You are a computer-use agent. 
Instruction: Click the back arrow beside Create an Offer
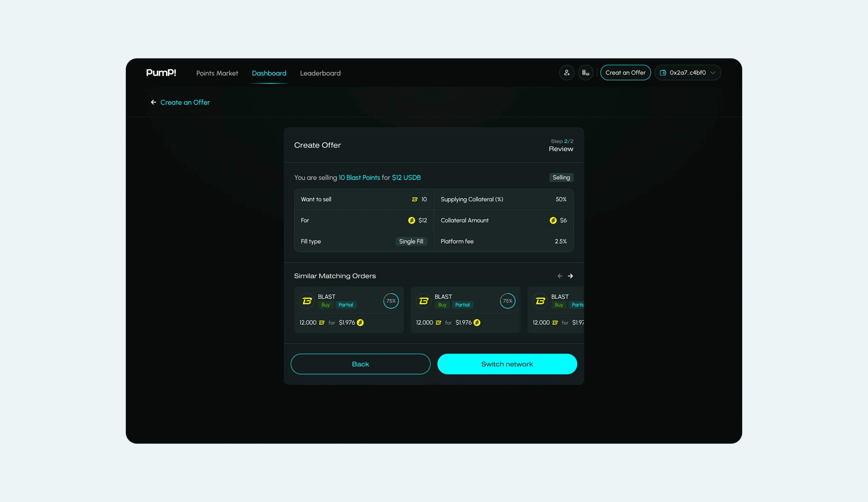click(x=154, y=102)
